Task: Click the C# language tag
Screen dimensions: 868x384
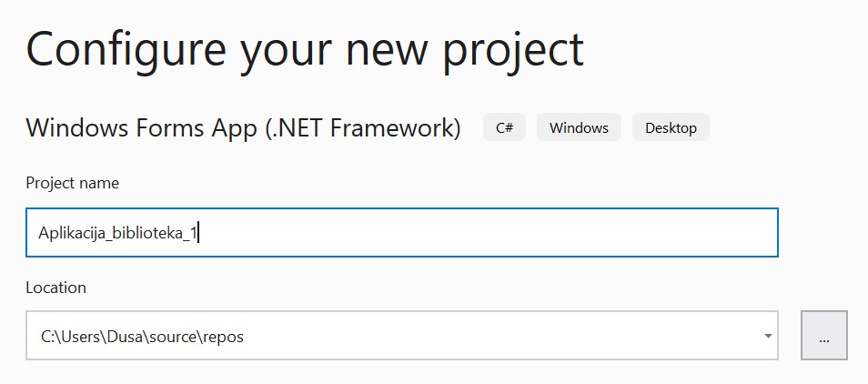Action: click(x=504, y=128)
